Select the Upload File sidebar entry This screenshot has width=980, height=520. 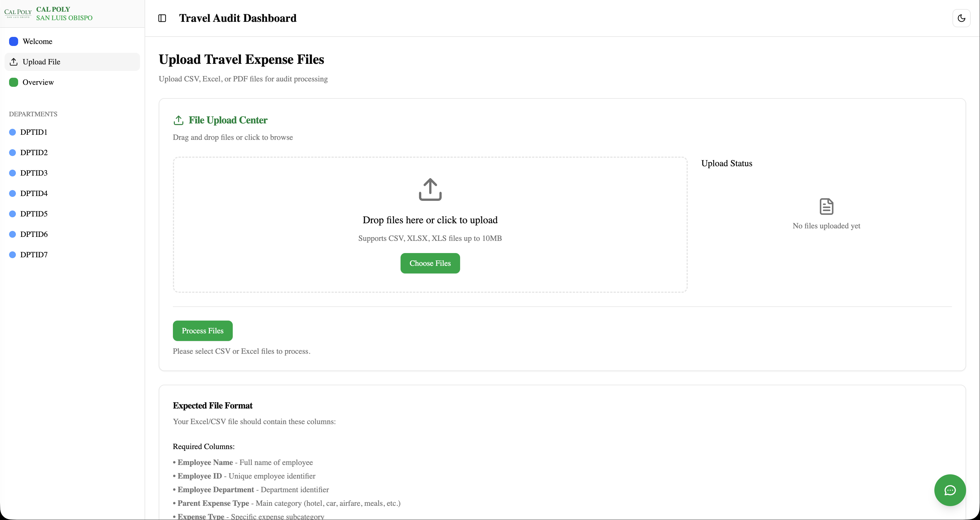[41, 62]
